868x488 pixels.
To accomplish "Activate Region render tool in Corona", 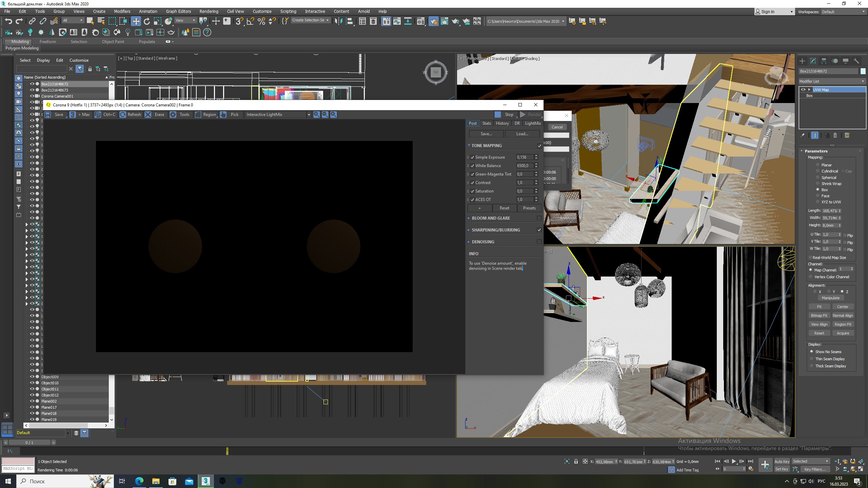I will click(206, 115).
